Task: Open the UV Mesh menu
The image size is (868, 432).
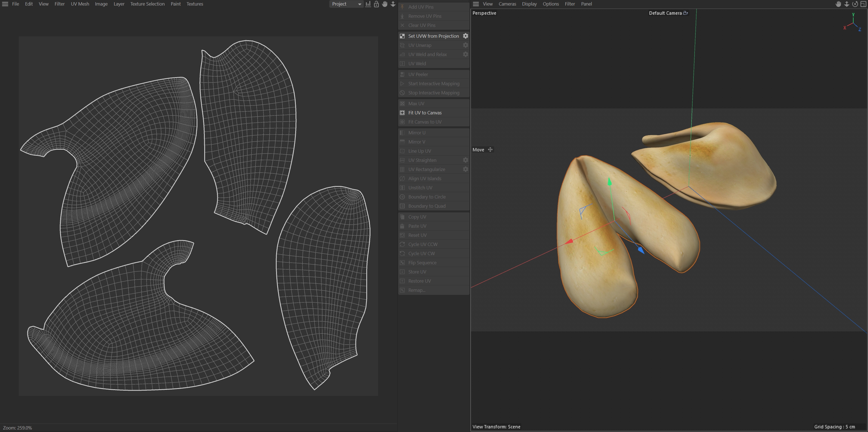Action: pos(80,4)
